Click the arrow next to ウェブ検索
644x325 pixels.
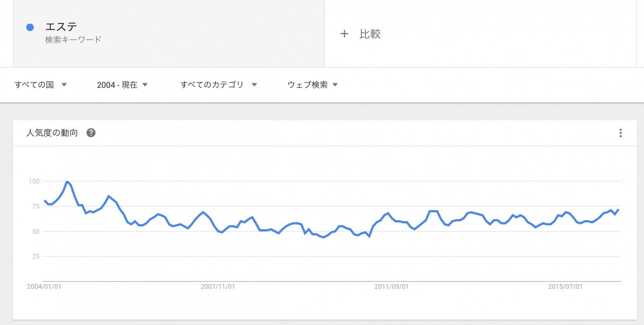coord(335,85)
